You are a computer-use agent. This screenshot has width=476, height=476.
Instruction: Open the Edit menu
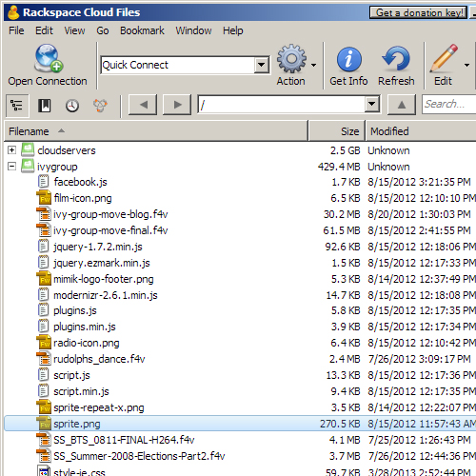pos(44,30)
